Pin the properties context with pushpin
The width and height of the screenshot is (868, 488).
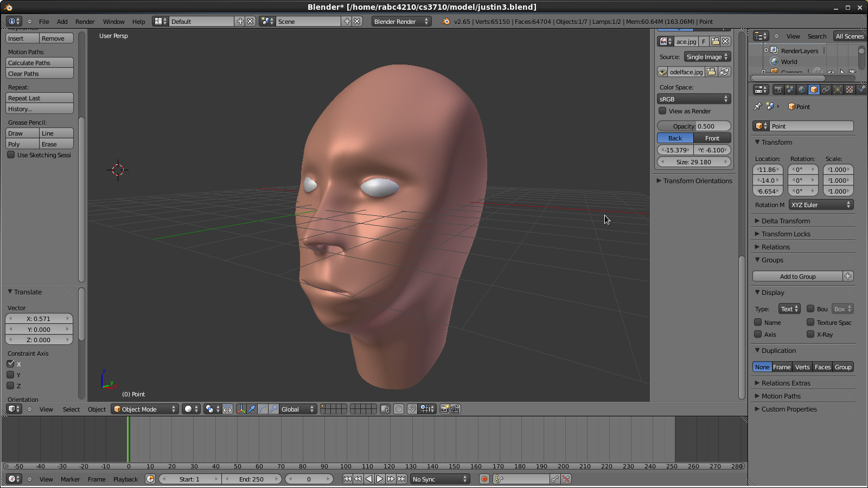pos(758,107)
